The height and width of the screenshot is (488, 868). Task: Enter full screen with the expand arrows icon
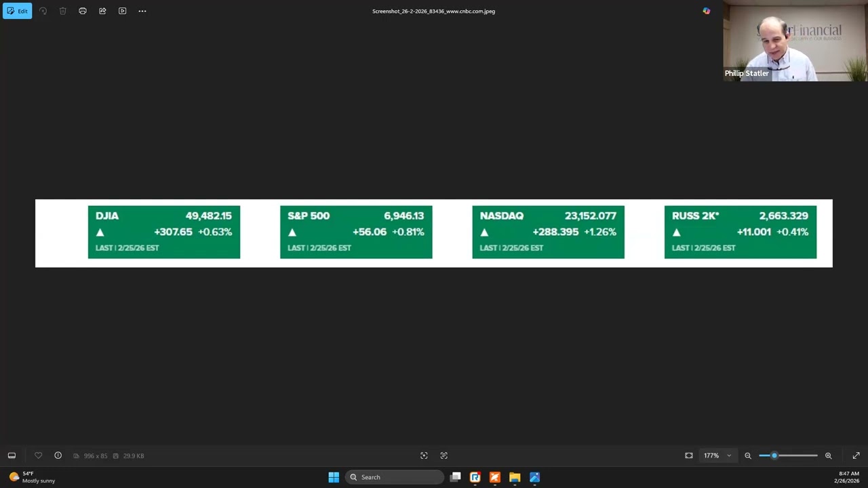(x=856, y=455)
